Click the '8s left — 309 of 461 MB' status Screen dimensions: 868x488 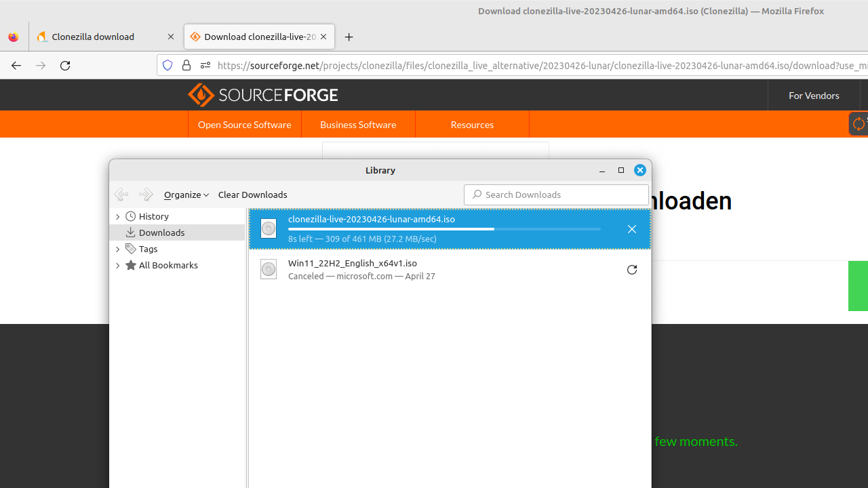pos(362,239)
